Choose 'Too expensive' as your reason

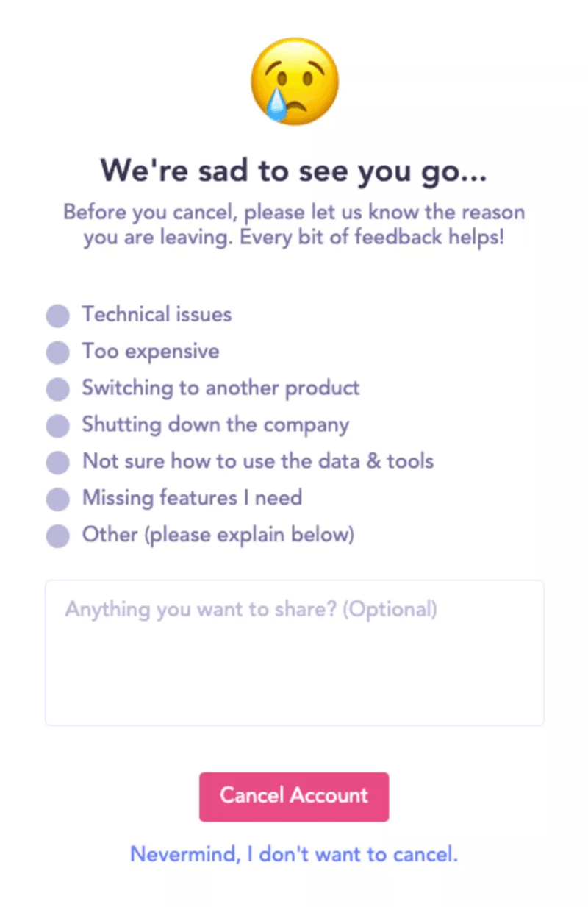tap(57, 352)
